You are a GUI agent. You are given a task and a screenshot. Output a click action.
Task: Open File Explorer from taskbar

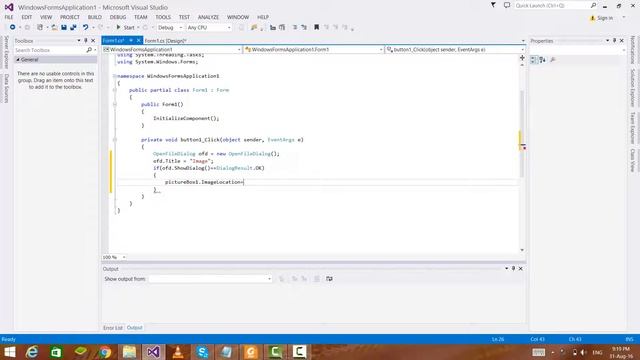[x=129, y=352]
